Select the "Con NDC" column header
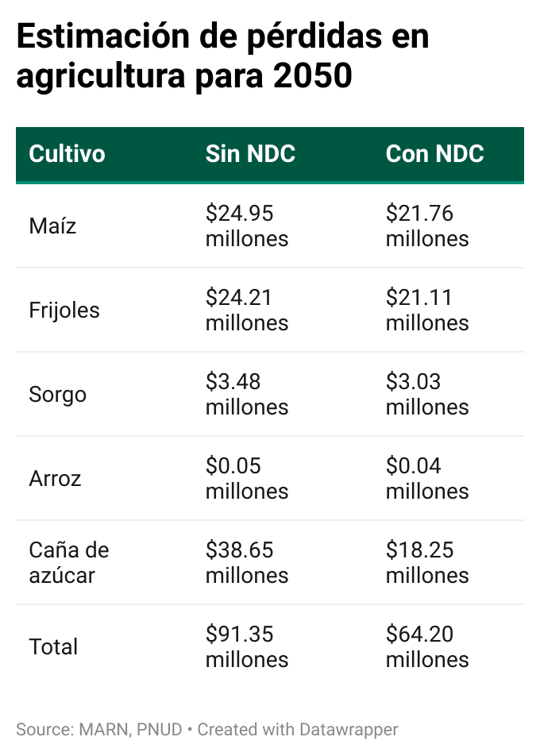 434,153
